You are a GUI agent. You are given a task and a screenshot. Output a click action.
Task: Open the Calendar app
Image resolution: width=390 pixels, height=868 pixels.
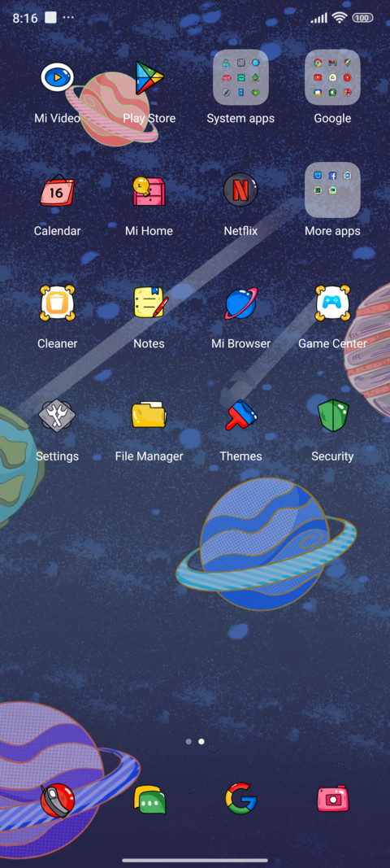[x=57, y=190]
